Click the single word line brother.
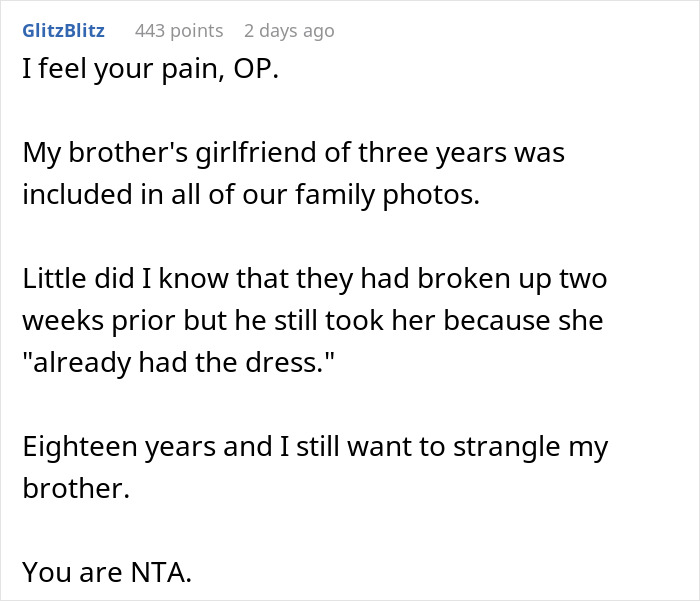The width and height of the screenshot is (700, 601). click(x=76, y=488)
